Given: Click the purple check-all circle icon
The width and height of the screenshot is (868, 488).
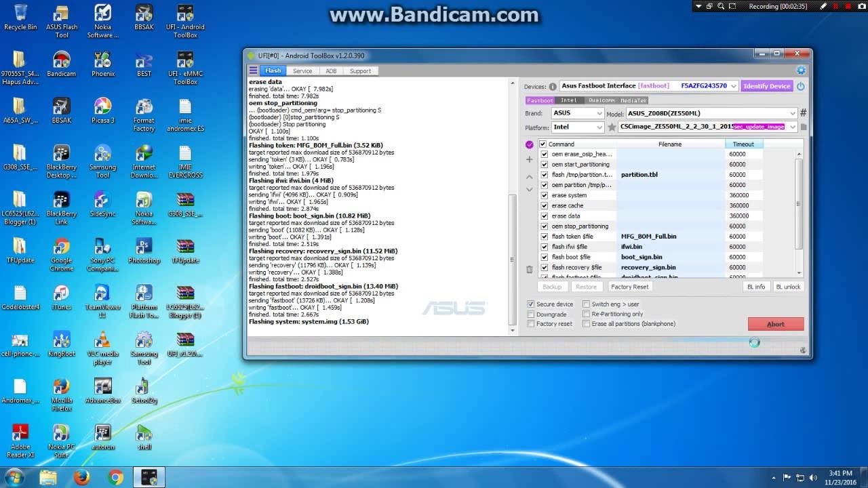Looking at the screenshot, I should tap(530, 144).
